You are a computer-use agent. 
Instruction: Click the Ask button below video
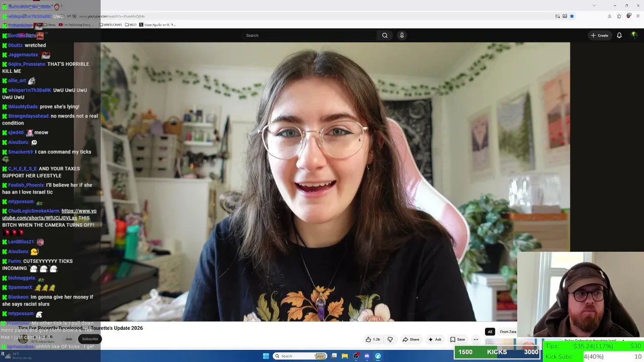(x=435, y=339)
